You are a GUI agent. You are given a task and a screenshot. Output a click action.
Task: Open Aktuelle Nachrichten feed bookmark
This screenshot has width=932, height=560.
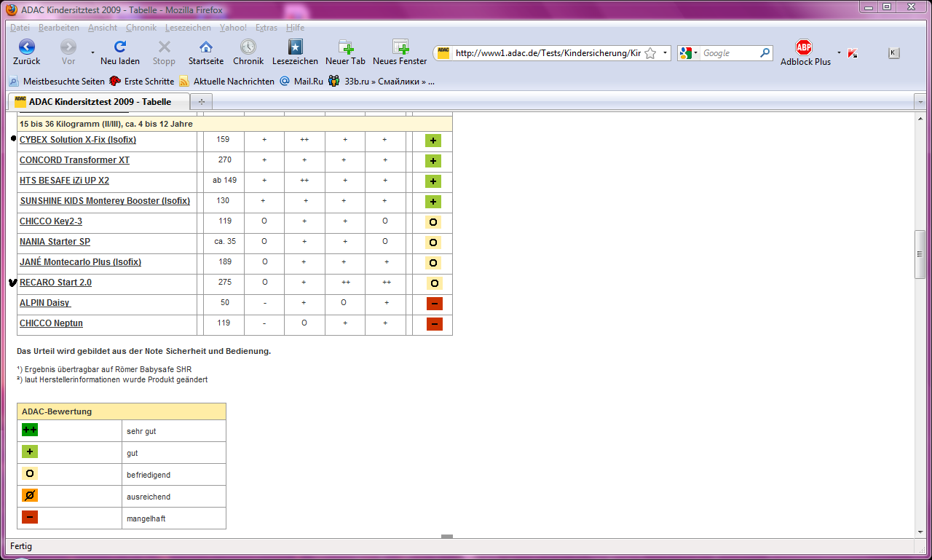coord(227,82)
